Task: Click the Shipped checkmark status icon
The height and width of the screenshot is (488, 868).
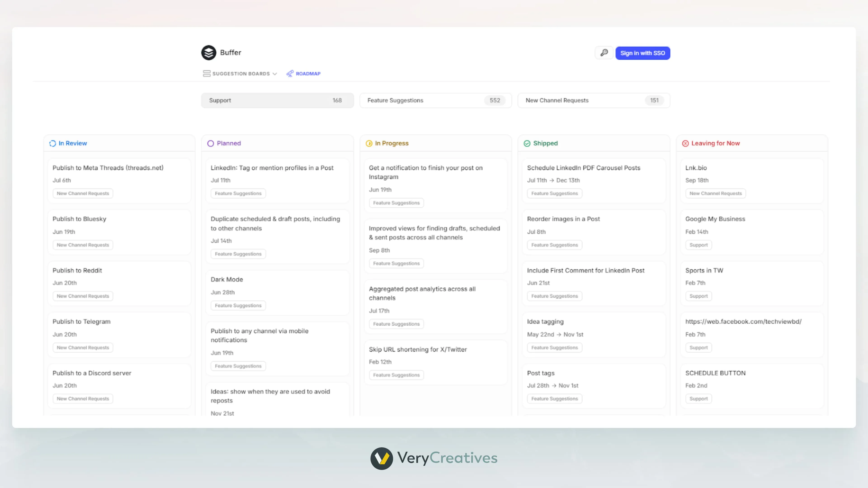Action: [527, 143]
